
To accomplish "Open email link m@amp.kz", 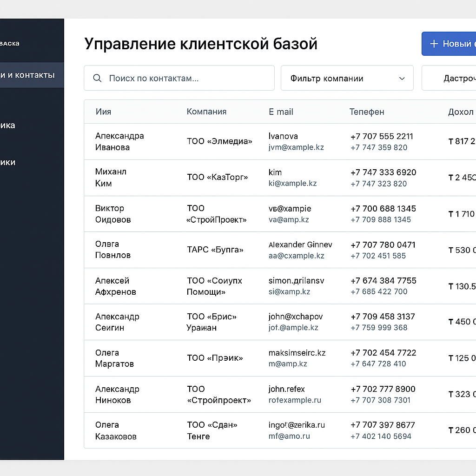I will point(288,364).
